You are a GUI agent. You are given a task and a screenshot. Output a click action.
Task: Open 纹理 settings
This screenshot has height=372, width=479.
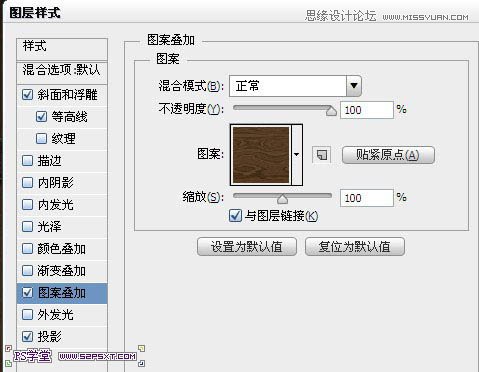pyautogui.click(x=63, y=138)
